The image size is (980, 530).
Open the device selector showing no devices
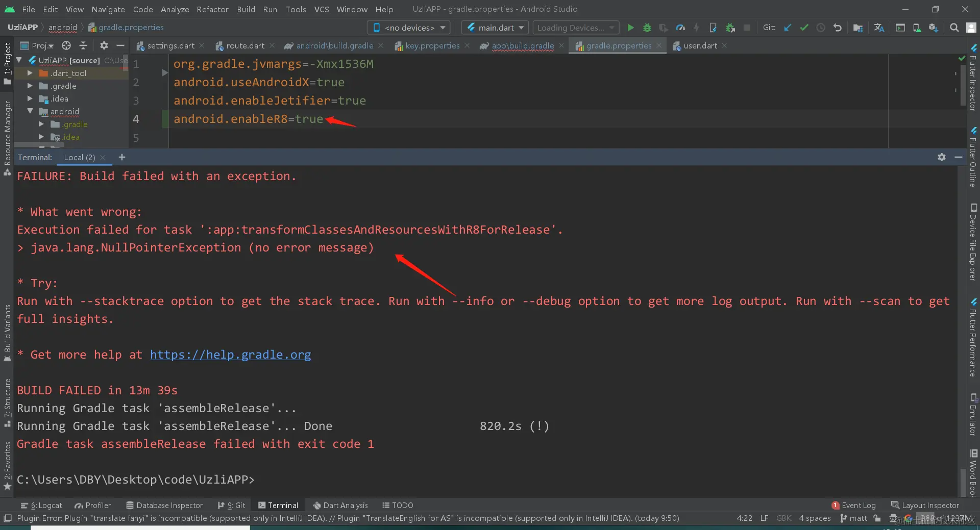click(408, 28)
